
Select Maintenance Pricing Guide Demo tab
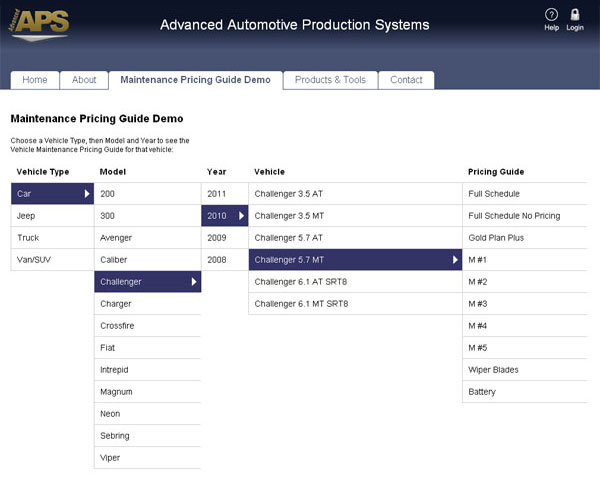(x=196, y=80)
